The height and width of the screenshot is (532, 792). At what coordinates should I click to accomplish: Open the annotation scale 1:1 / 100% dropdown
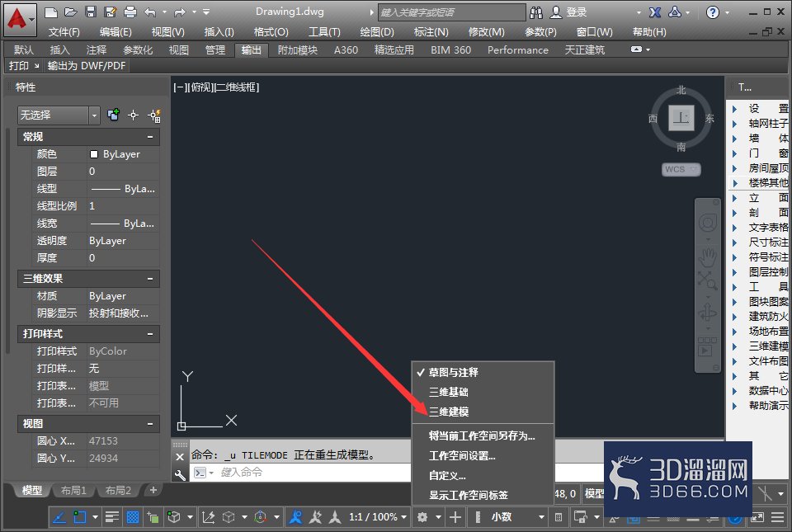click(x=377, y=517)
